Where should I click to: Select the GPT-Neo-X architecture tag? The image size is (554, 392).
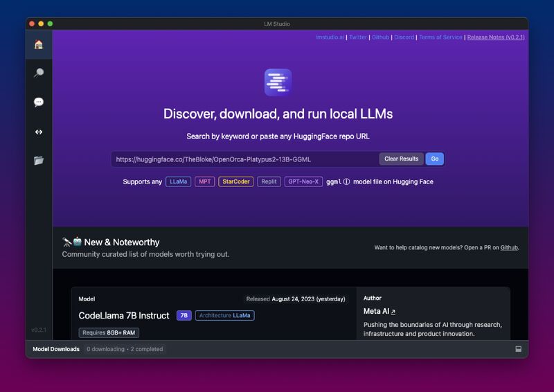(303, 182)
